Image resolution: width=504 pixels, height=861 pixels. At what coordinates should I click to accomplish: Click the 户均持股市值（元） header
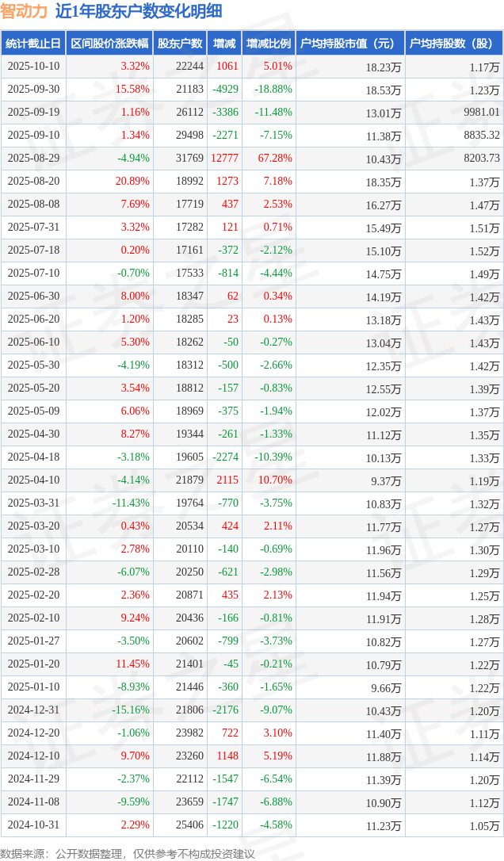click(x=349, y=44)
